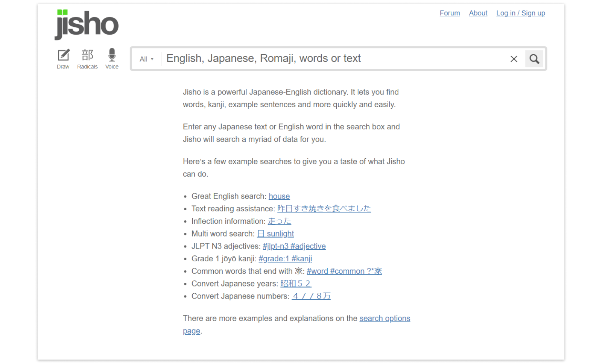Open the 昨日すき焼きを食べました example
This screenshot has height=364, width=602.
[x=324, y=209]
